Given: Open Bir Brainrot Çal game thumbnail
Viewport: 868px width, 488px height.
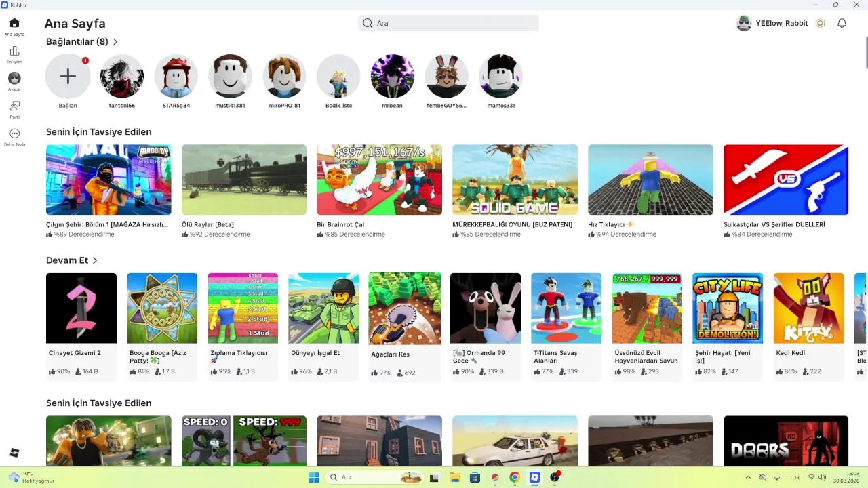Looking at the screenshot, I should (380, 180).
